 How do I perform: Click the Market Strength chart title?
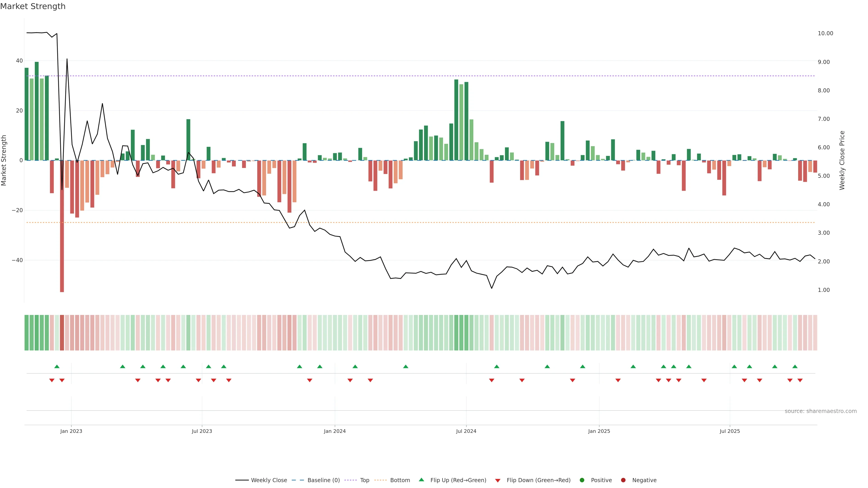tap(33, 6)
